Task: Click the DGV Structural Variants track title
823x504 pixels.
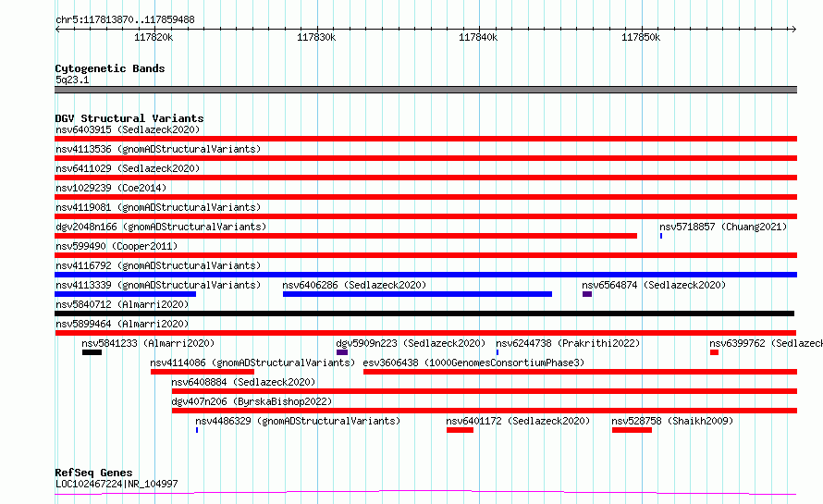Action: click(x=129, y=118)
